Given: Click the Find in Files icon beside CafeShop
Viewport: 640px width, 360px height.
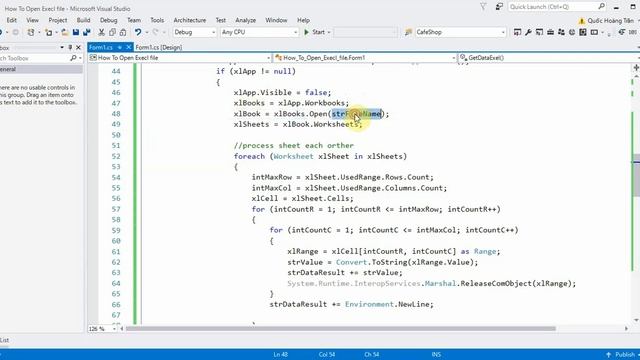Looking at the screenshot, I should coord(408,32).
